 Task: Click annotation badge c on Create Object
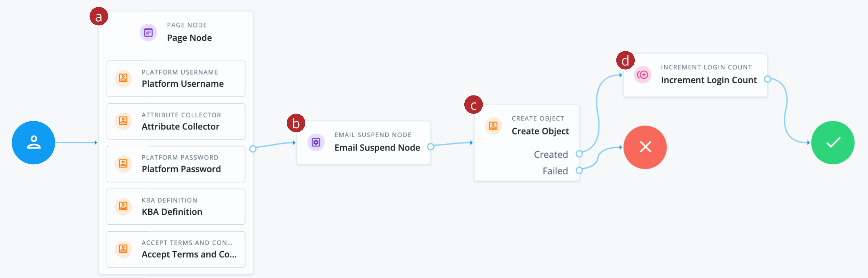tap(473, 105)
